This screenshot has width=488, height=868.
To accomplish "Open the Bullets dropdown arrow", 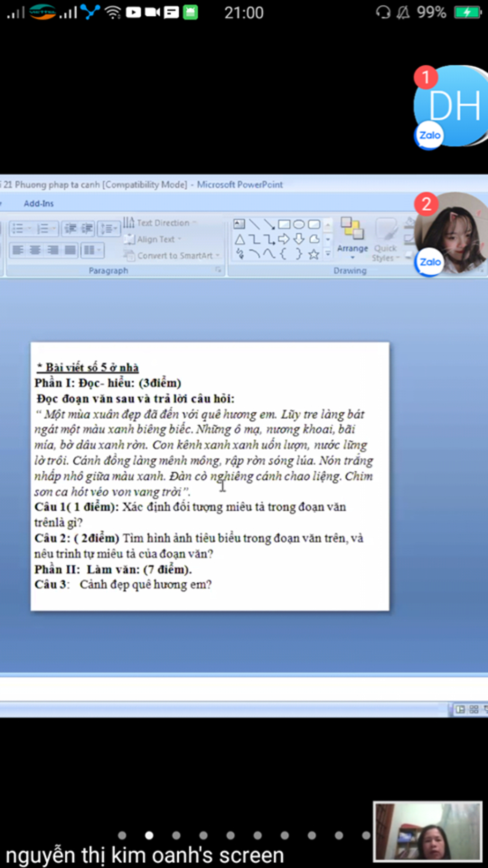I will (x=29, y=229).
